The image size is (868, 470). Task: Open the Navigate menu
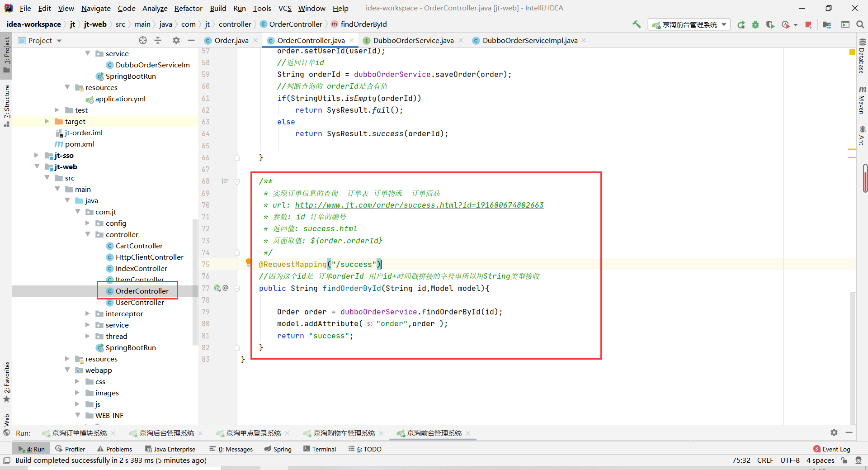coord(96,8)
